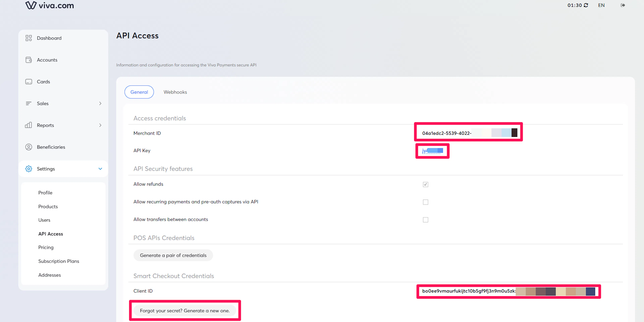Enable Allow transfers between accounts

[425, 220]
